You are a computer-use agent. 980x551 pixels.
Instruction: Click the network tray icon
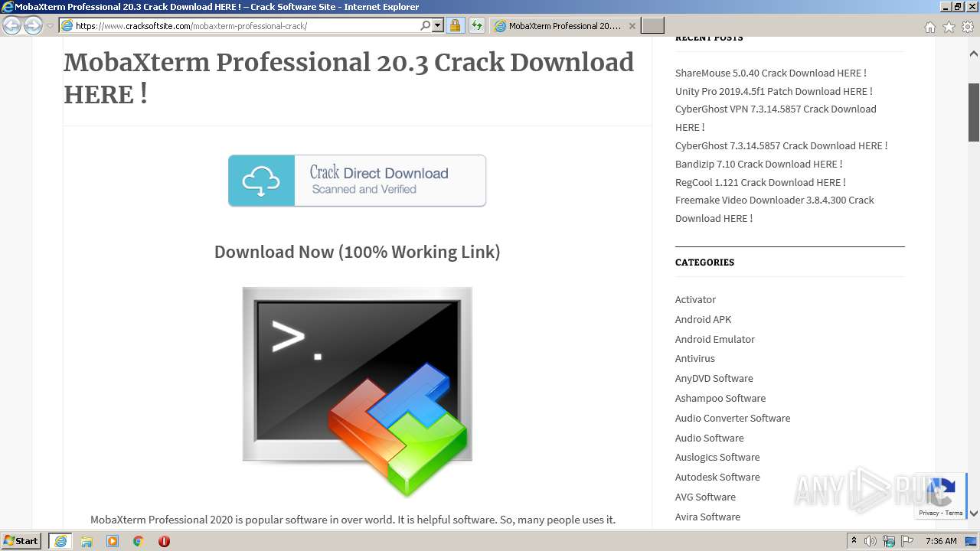coord(889,541)
